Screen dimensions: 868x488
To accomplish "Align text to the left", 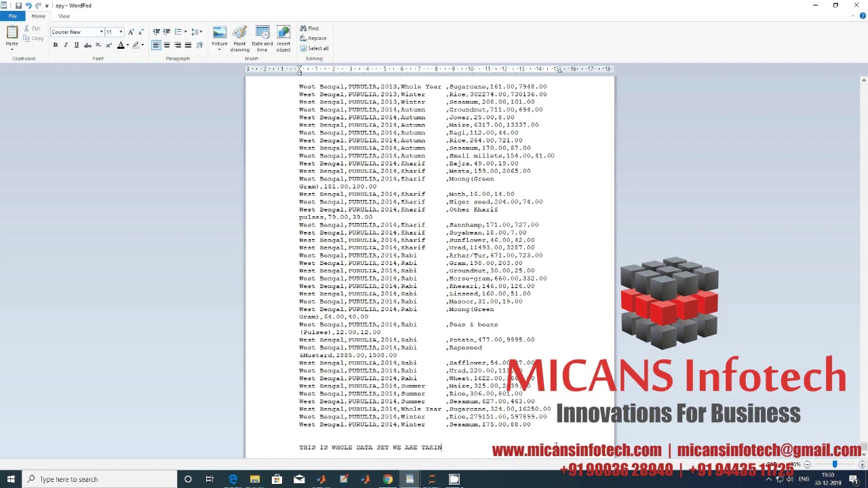I will (156, 45).
